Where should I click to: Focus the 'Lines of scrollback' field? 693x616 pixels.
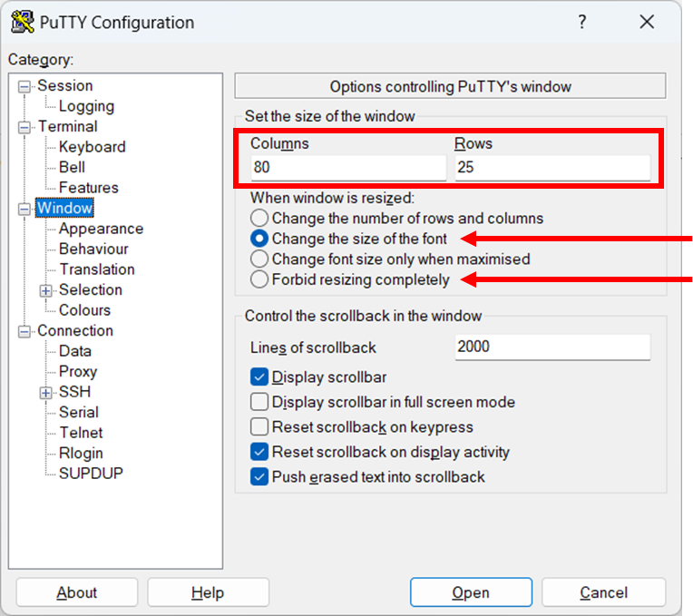tap(551, 347)
